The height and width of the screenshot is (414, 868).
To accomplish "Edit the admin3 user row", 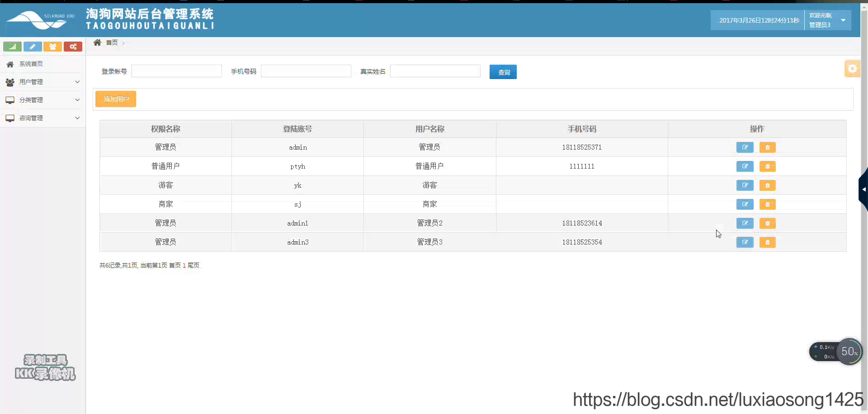I will [745, 242].
